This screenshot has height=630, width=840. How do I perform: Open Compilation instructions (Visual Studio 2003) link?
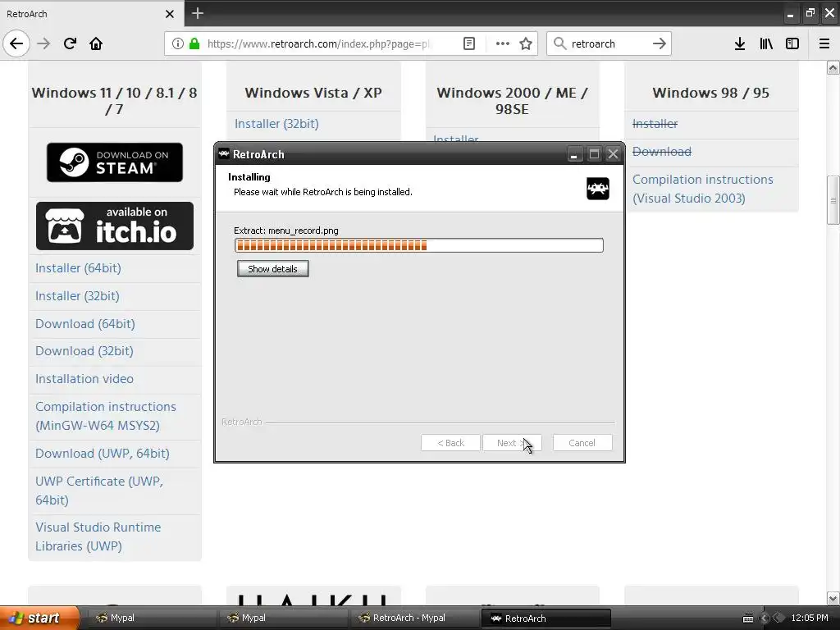(703, 189)
